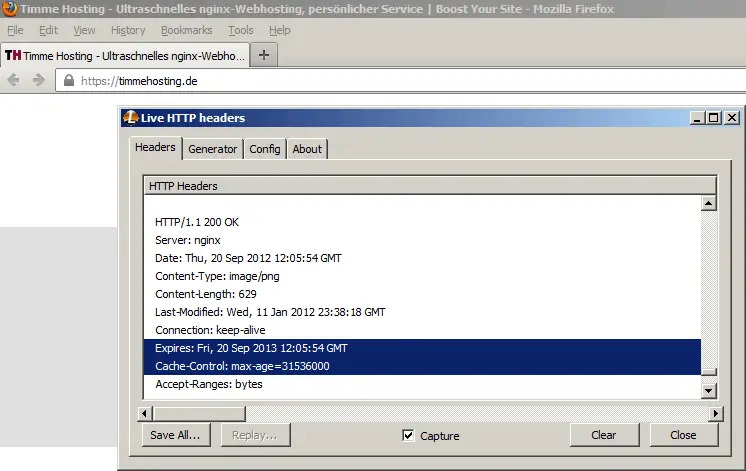
Task: Toggle the Capture checkbox
Action: [x=408, y=435]
